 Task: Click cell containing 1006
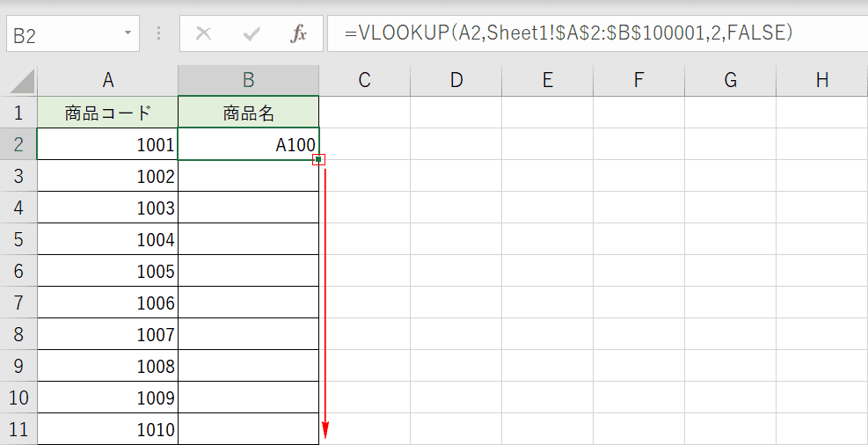point(108,303)
